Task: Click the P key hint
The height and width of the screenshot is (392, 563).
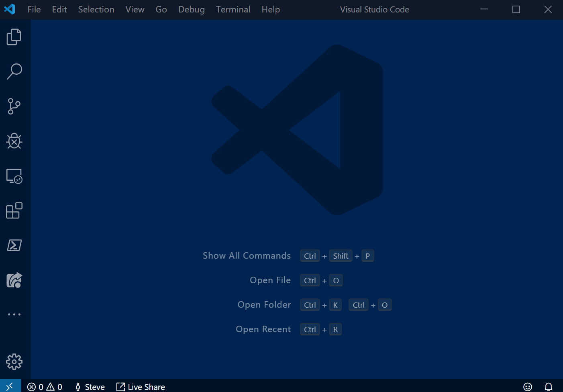Action: (x=368, y=256)
